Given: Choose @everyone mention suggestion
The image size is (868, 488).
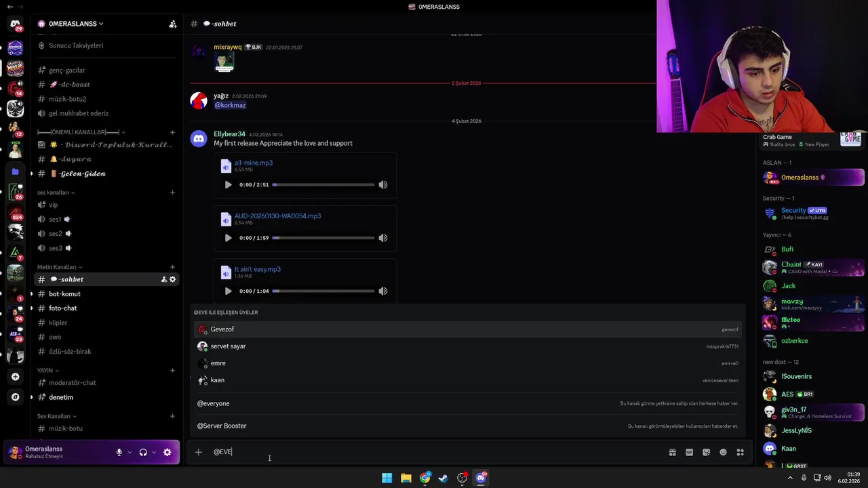Looking at the screenshot, I should coord(468,403).
